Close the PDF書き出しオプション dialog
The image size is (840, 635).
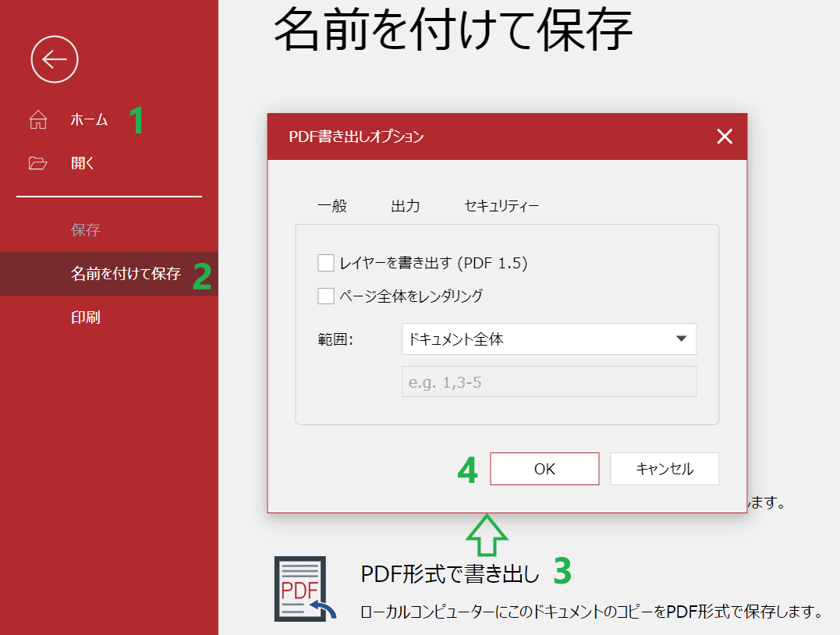pyautogui.click(x=725, y=137)
